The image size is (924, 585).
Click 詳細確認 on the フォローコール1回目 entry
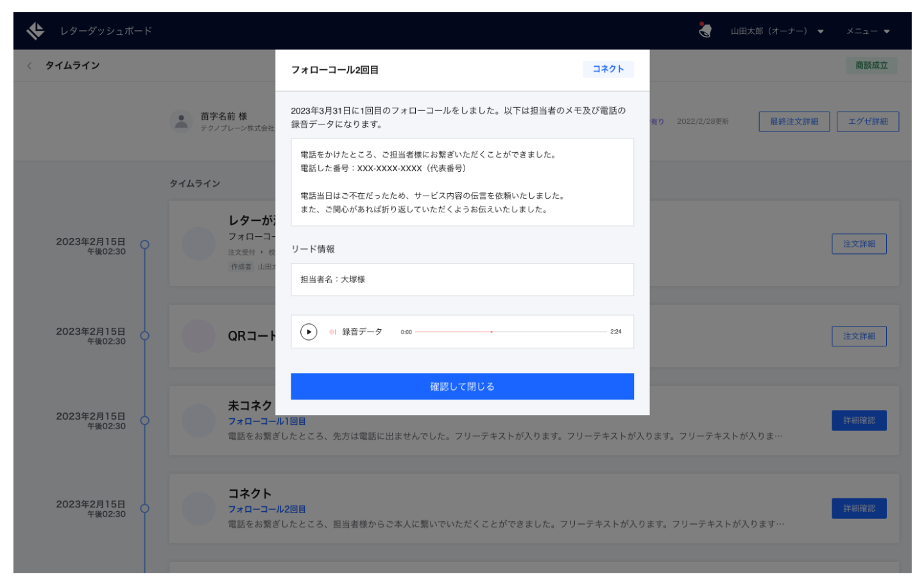click(859, 420)
